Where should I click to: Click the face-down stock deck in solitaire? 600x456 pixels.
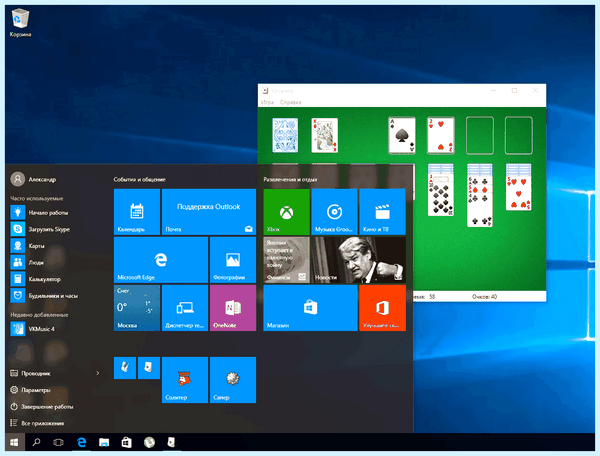click(285, 135)
